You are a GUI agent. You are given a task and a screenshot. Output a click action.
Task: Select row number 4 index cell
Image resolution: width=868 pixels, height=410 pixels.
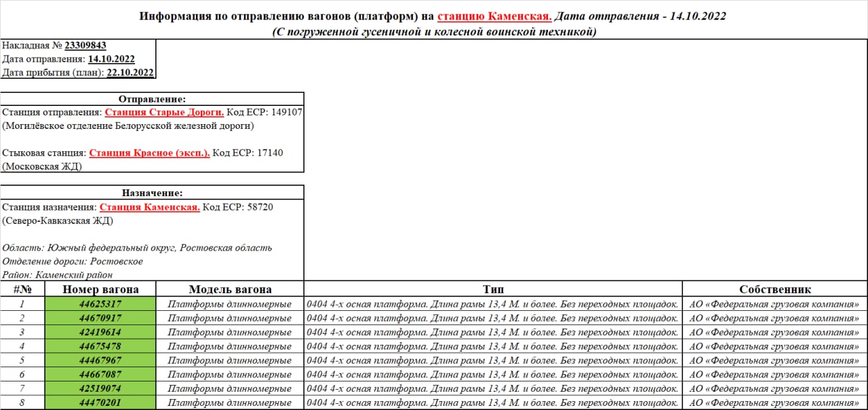tap(22, 346)
